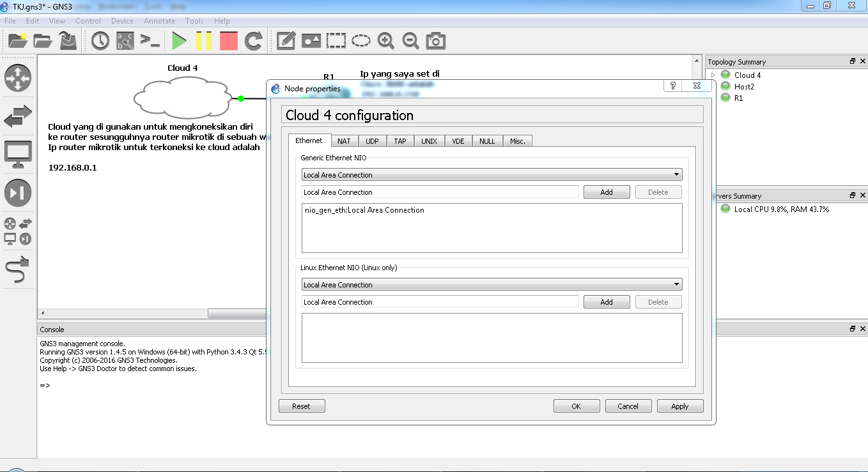Switch to the NAT tab
Screen dimensions: 868x472
coord(344,141)
